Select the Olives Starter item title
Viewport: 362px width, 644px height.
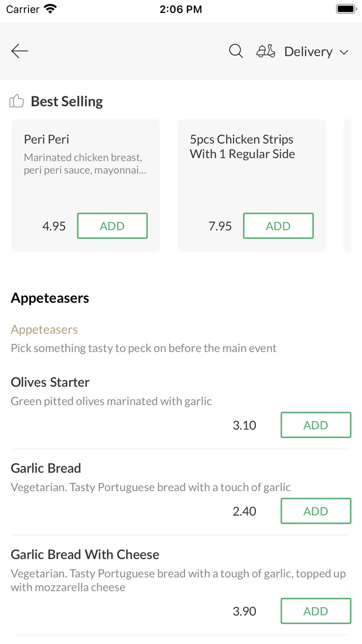click(50, 382)
